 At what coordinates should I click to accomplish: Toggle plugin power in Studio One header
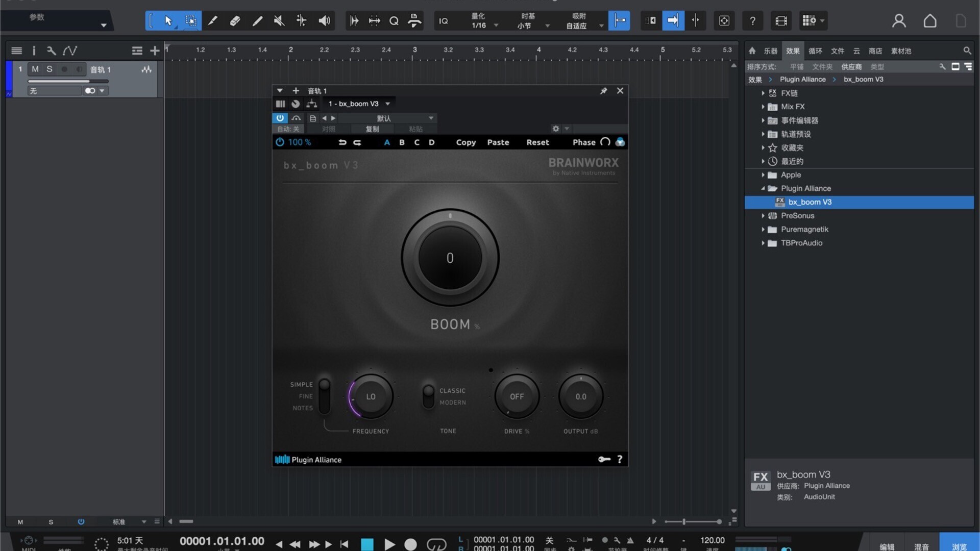coord(280,118)
